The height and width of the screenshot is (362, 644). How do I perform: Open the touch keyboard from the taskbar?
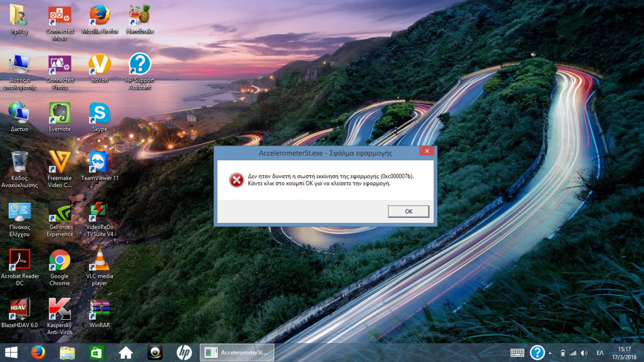point(517,352)
